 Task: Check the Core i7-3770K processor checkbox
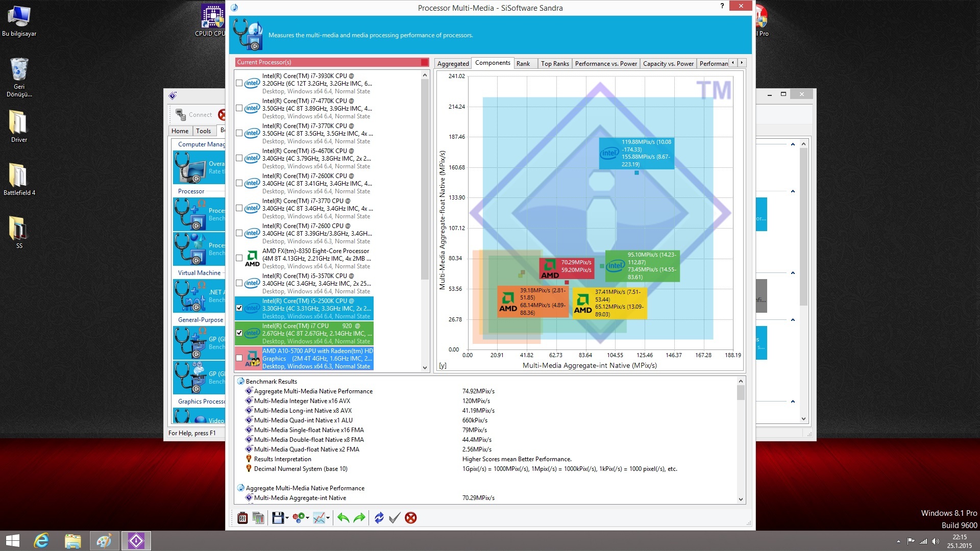click(239, 133)
